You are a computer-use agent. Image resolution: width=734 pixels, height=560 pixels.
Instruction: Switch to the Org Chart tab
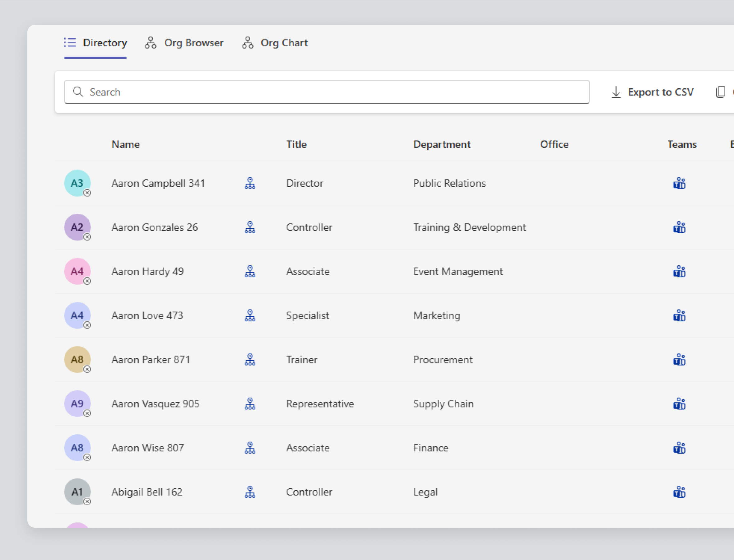275,43
